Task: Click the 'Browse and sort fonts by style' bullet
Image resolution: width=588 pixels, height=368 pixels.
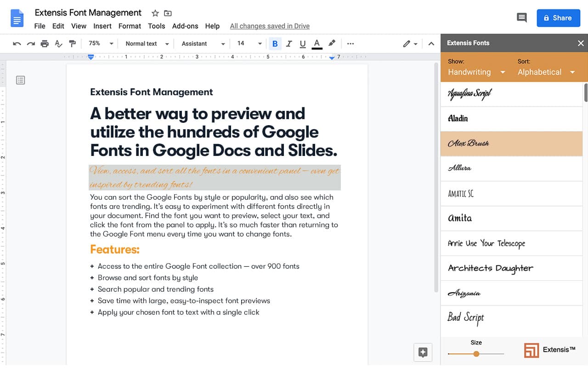Action: click(148, 278)
